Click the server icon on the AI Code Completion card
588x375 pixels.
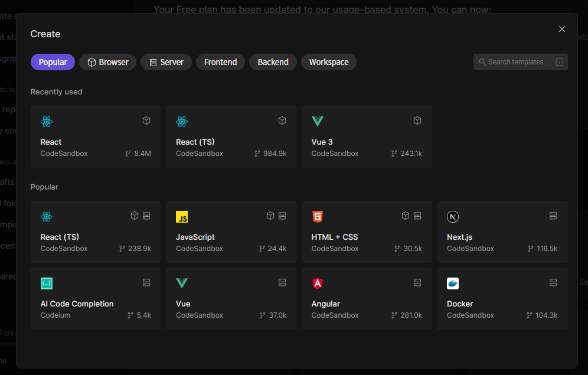(x=146, y=282)
